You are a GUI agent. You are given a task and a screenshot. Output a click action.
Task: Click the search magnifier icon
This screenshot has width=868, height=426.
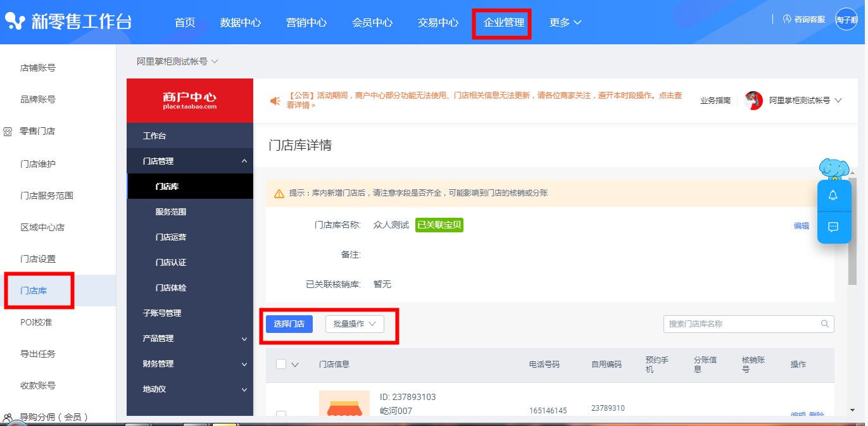[825, 323]
